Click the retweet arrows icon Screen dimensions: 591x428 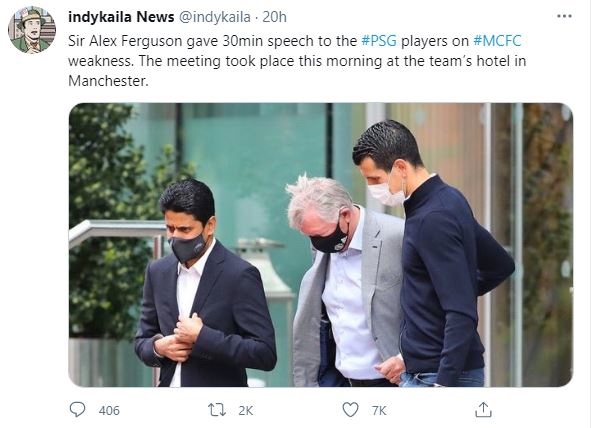pos(217,410)
